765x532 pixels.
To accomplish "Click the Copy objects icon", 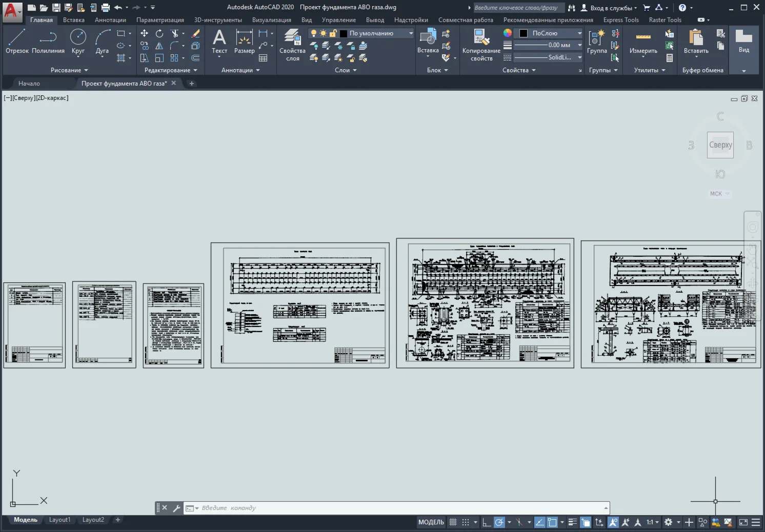I will click(145, 46).
